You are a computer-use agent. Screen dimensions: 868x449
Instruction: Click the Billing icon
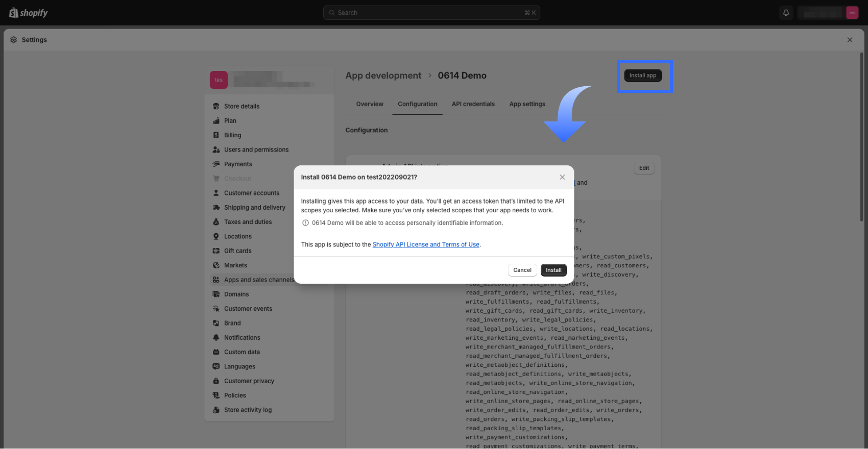[216, 135]
